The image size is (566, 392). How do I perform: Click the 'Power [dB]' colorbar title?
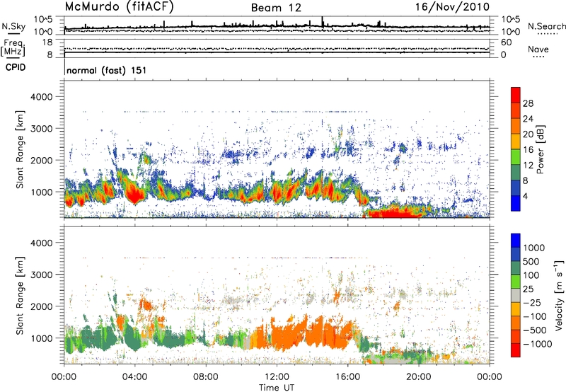click(x=540, y=149)
